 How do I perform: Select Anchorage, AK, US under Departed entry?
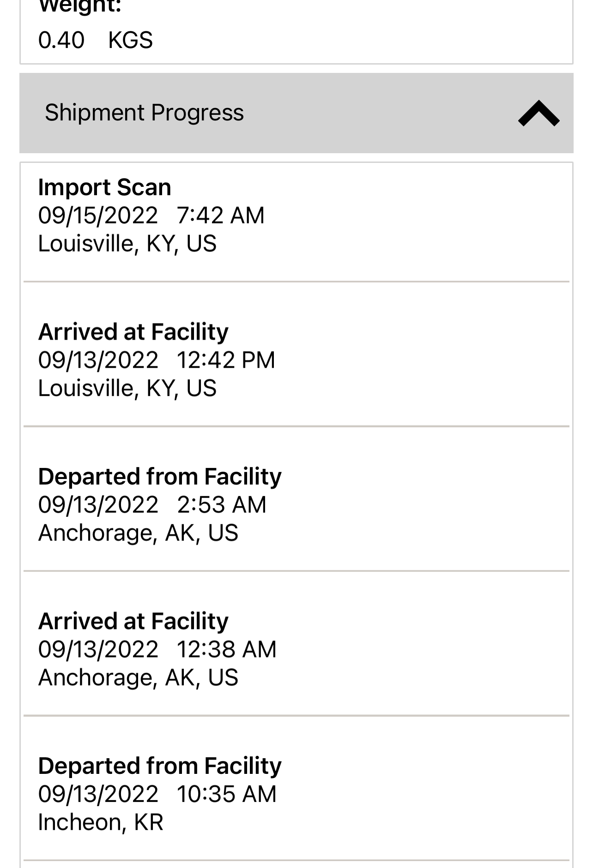tap(138, 533)
